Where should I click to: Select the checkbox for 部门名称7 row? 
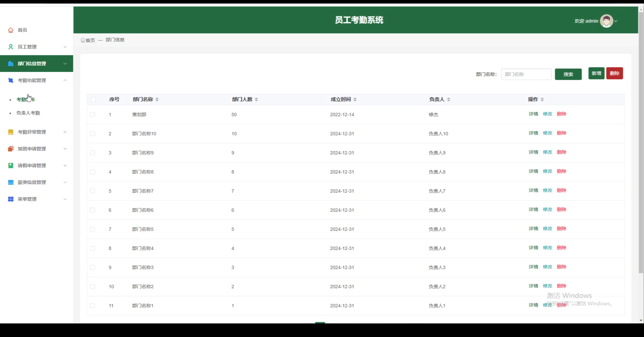93,191
